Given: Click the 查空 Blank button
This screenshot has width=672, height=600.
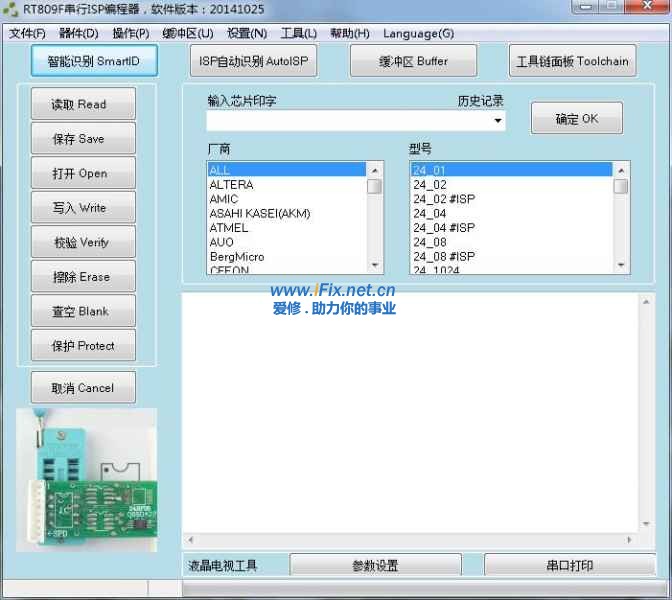Looking at the screenshot, I should click(x=83, y=311).
